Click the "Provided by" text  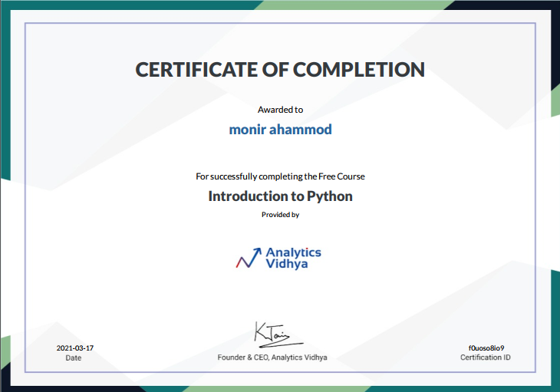click(280, 215)
